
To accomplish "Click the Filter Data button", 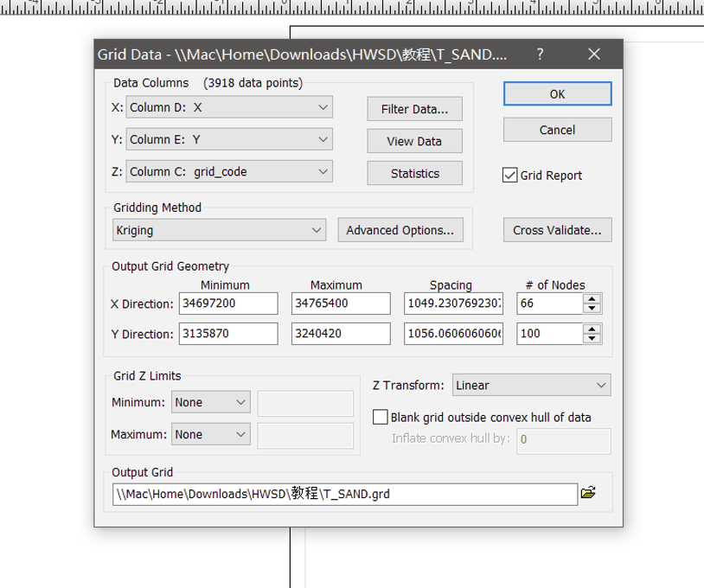I will [x=414, y=109].
